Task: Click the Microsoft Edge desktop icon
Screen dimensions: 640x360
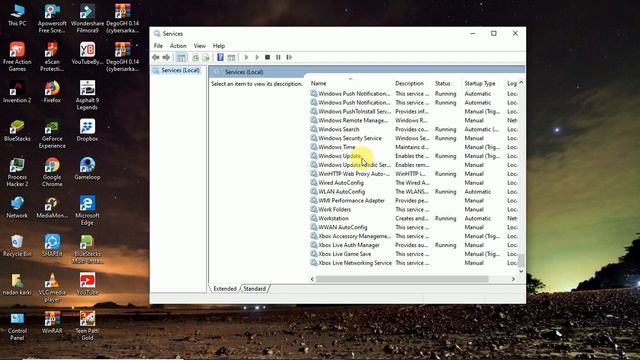Action: pos(87,210)
